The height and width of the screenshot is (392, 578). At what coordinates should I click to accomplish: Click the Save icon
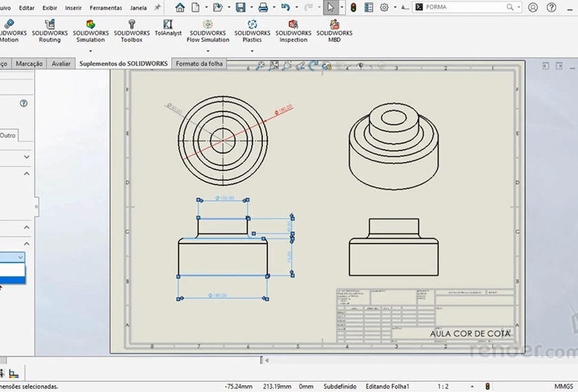click(240, 8)
